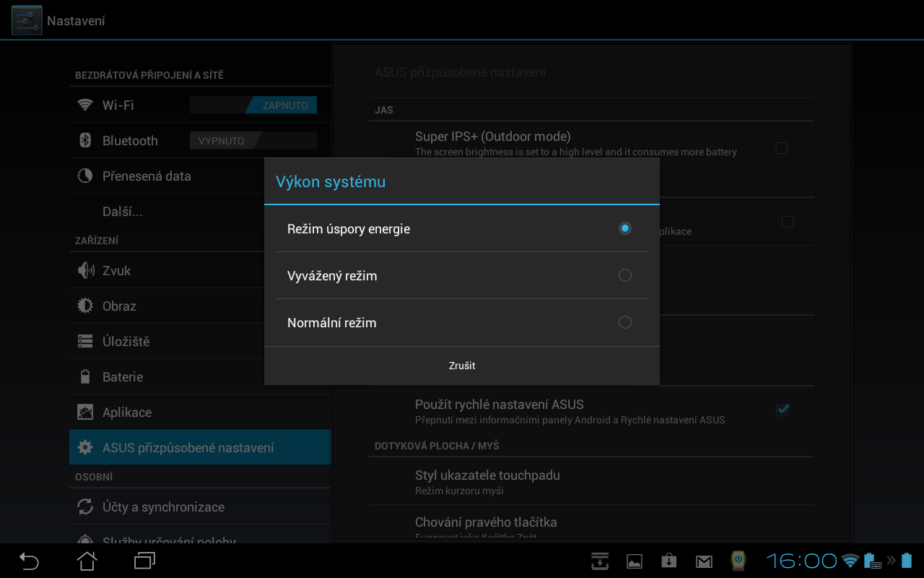Tap the gallery image notification icon

[634, 561]
